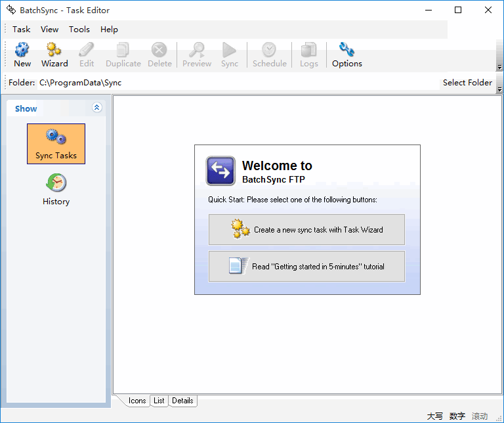Viewport: 504px width, 423px height.
Task: Click the Delete toolbar icon
Action: (159, 55)
